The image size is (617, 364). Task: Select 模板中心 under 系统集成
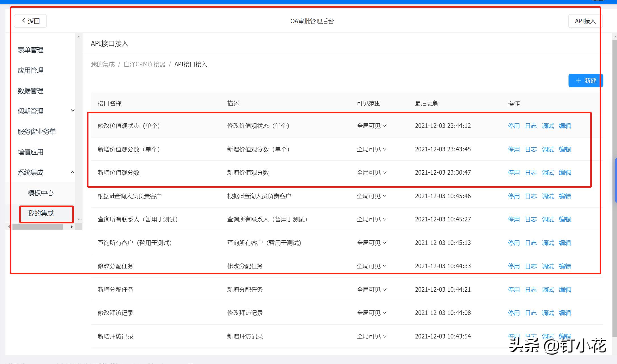40,193
